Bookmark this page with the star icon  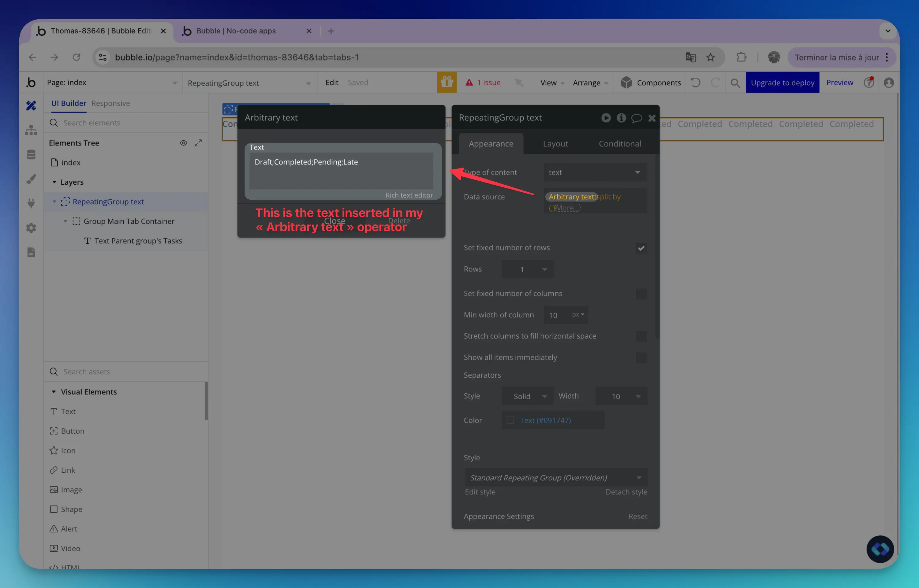pyautogui.click(x=710, y=57)
